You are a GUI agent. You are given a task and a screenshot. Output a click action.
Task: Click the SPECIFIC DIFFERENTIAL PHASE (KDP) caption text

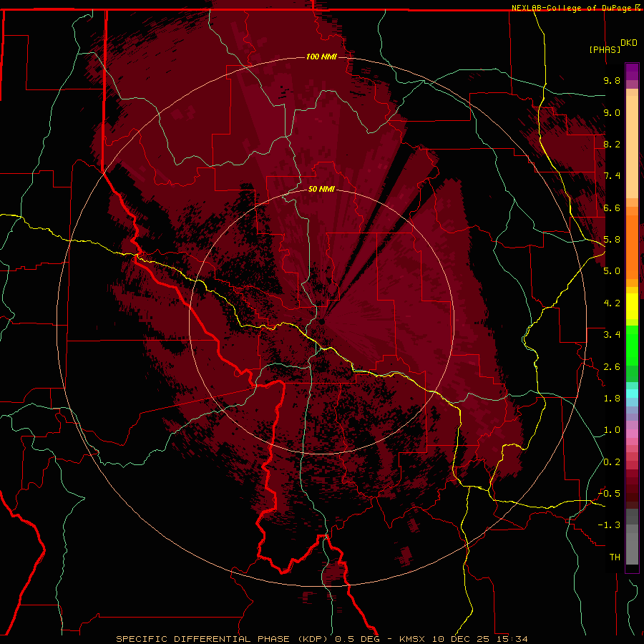223,639
